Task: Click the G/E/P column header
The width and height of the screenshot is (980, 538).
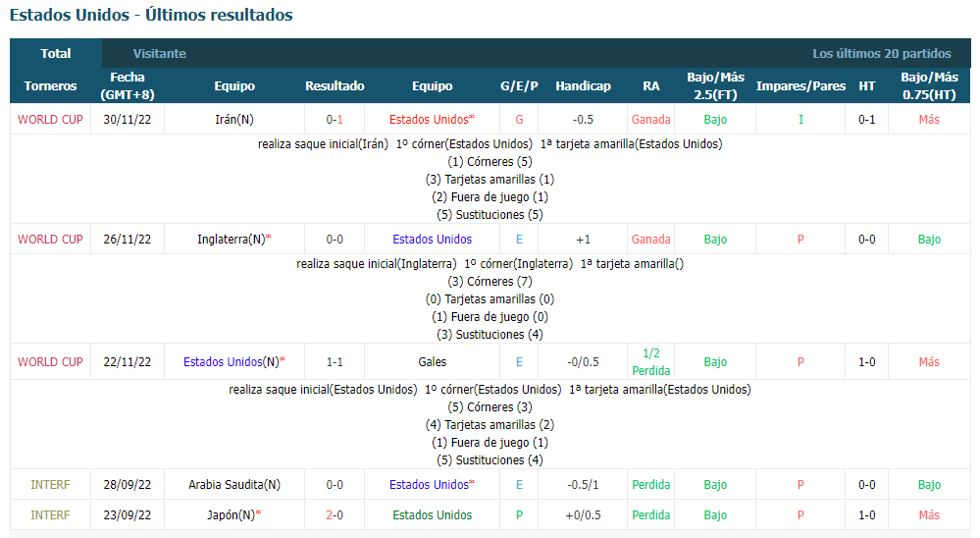Action: pyautogui.click(x=519, y=85)
